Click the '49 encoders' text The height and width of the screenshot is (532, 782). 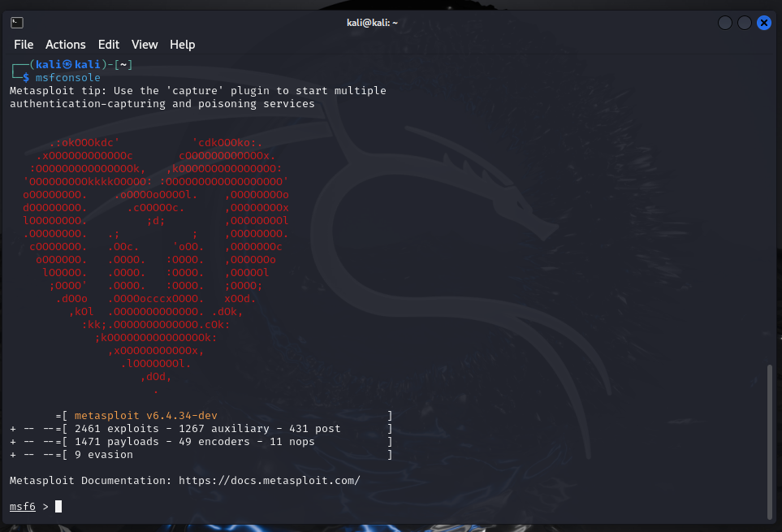point(214,442)
